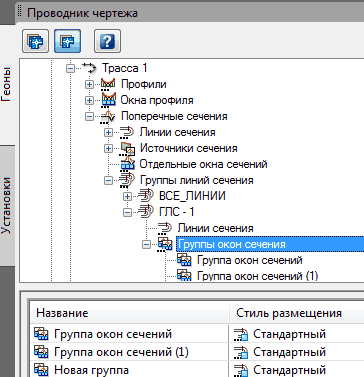This screenshot has height=377, width=364.
Task: Toggle the second highlighted toolbar button
Action: (67, 41)
